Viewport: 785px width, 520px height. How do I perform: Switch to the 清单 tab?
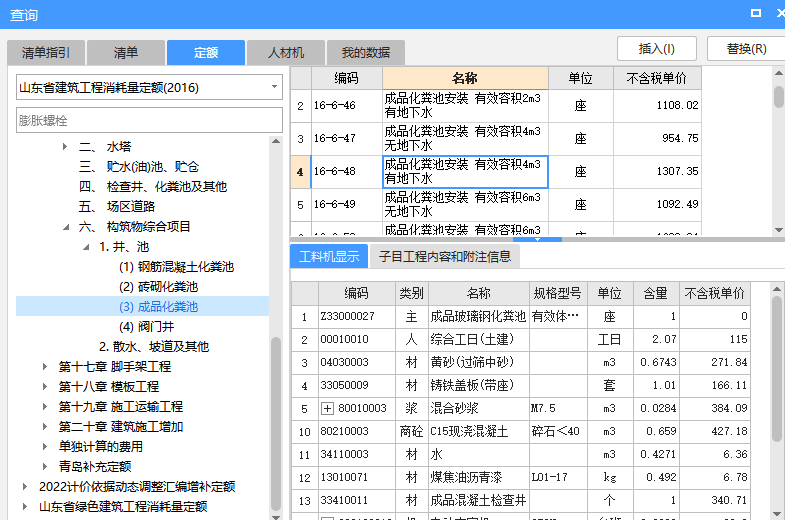point(126,53)
